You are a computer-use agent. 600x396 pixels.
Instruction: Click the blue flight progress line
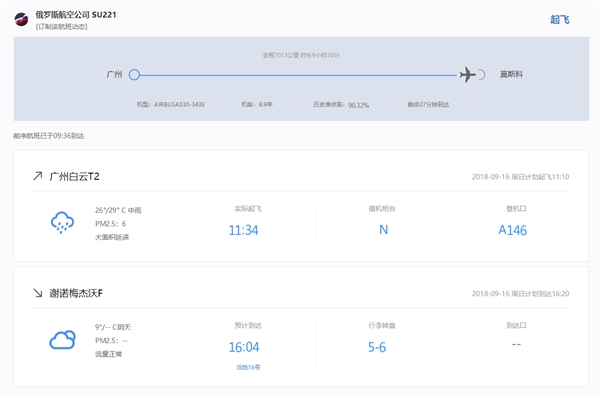point(298,75)
